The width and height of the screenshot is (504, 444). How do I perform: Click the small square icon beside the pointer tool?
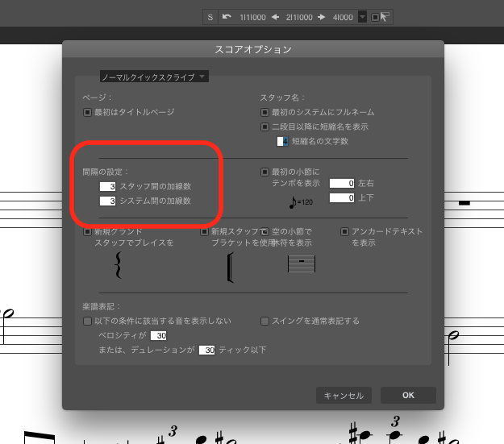point(375,17)
